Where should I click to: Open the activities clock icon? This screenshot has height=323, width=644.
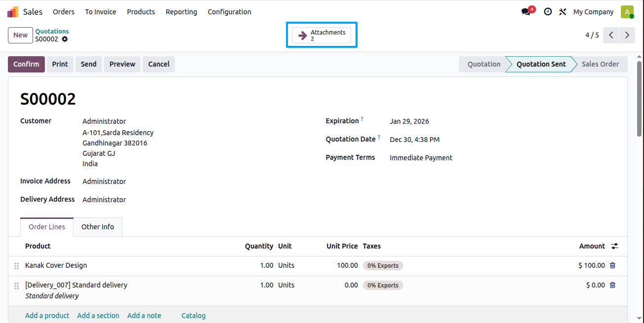coord(548,12)
